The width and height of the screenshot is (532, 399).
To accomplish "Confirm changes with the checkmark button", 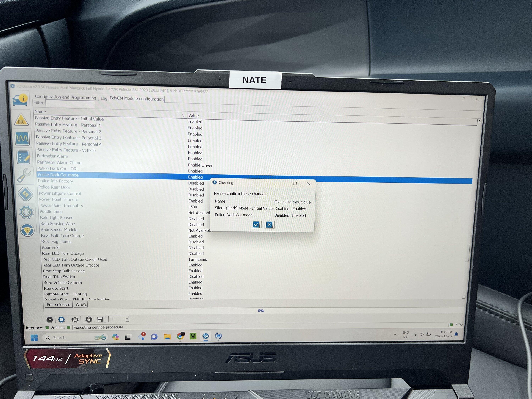I will point(256,225).
